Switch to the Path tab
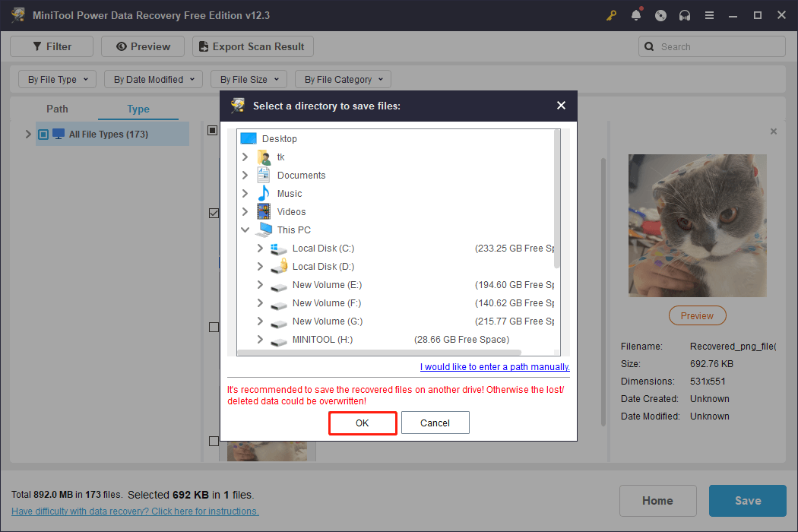 click(x=57, y=109)
